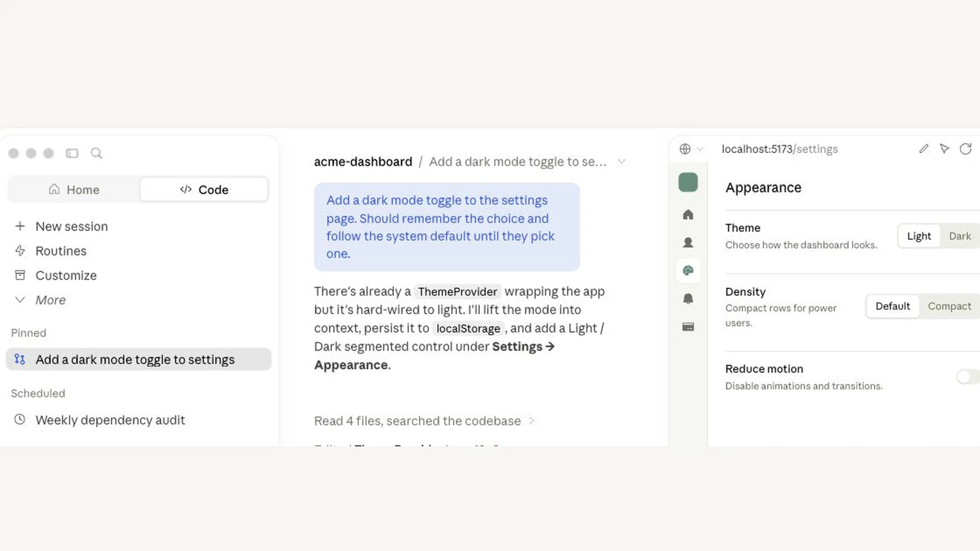Click the user prompt message bubble

pos(447,227)
